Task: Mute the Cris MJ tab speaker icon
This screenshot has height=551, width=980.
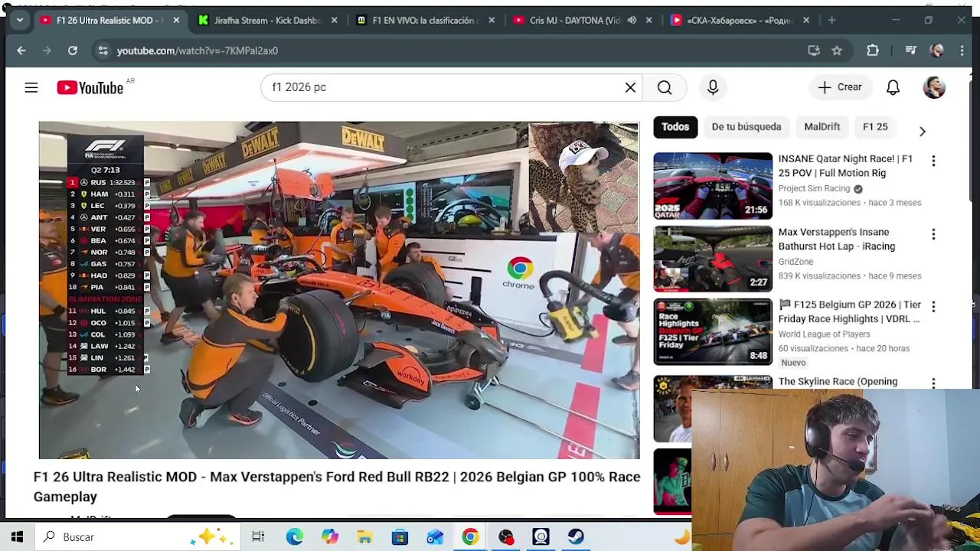Action: click(x=632, y=21)
